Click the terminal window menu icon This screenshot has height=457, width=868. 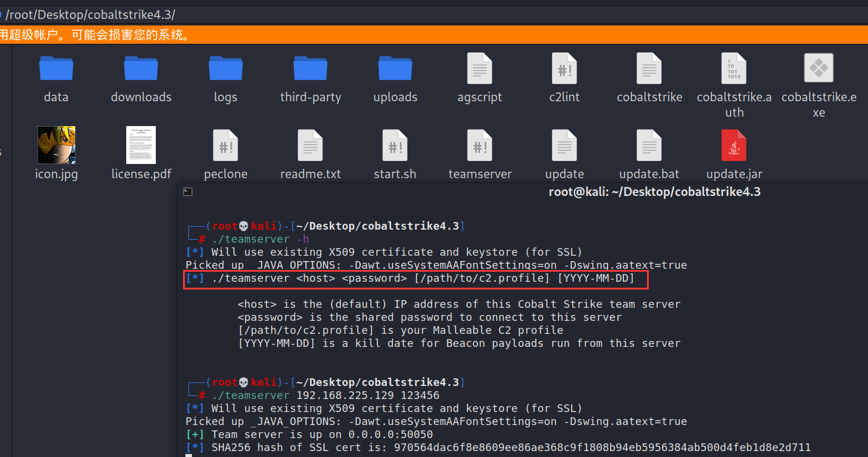pyautogui.click(x=187, y=191)
